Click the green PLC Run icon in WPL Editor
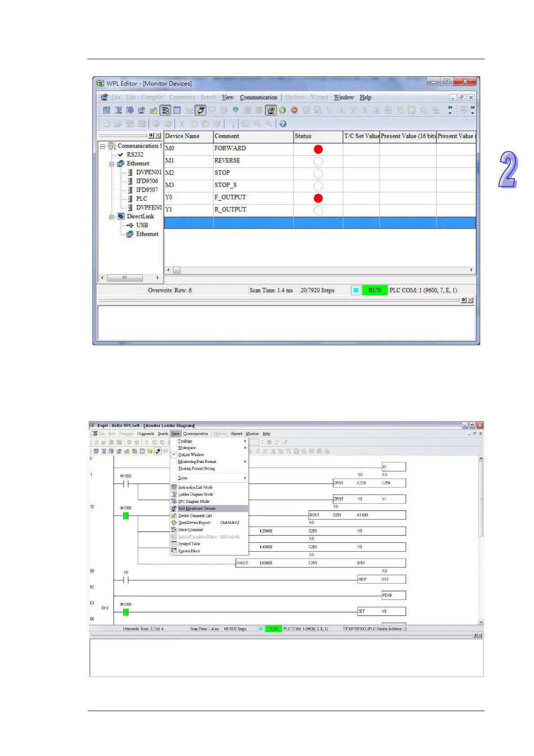 click(x=283, y=110)
